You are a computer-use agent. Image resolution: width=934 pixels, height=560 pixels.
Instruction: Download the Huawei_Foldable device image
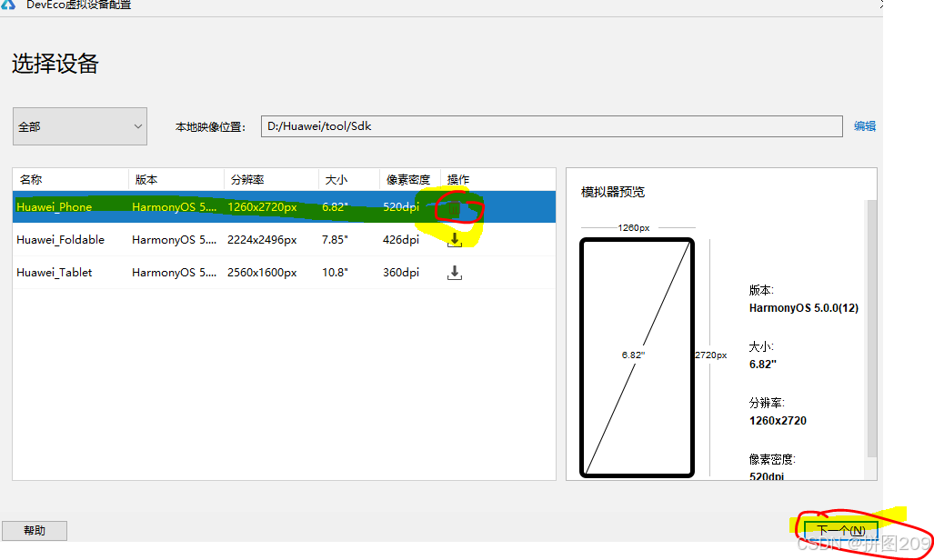pyautogui.click(x=455, y=239)
